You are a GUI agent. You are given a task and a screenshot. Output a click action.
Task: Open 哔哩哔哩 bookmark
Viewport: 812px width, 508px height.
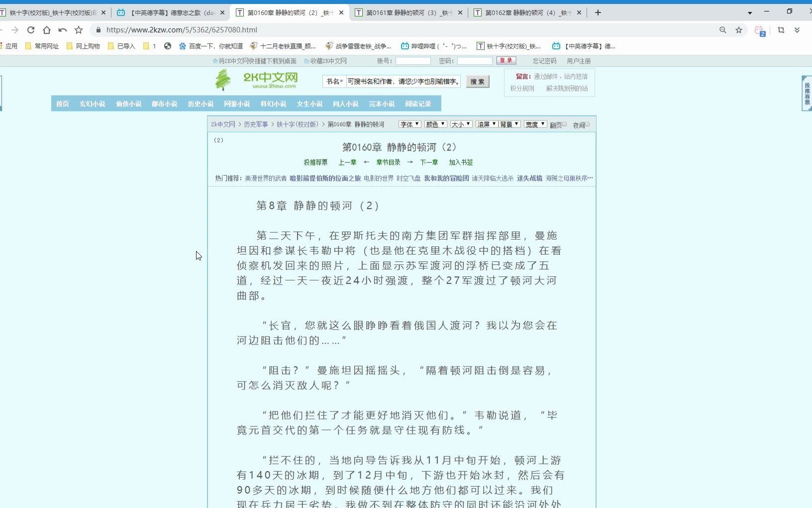point(434,46)
